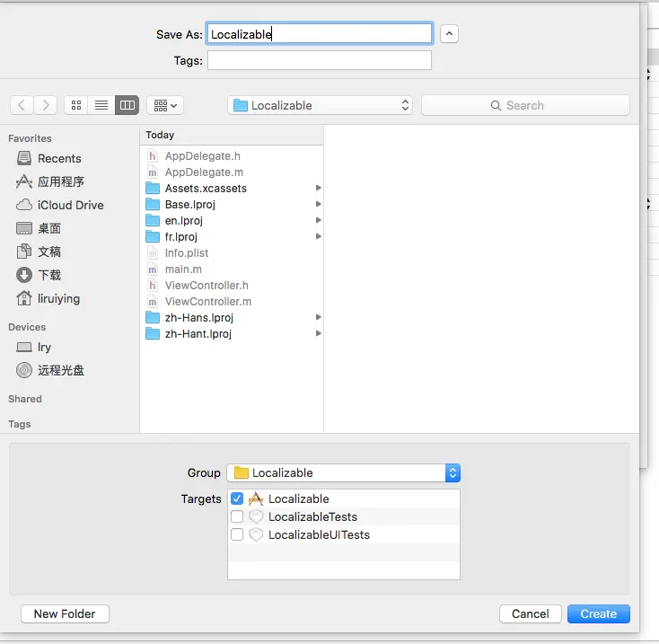Expand the fr.lproj folder arrow
659x644 pixels.
[318, 236]
